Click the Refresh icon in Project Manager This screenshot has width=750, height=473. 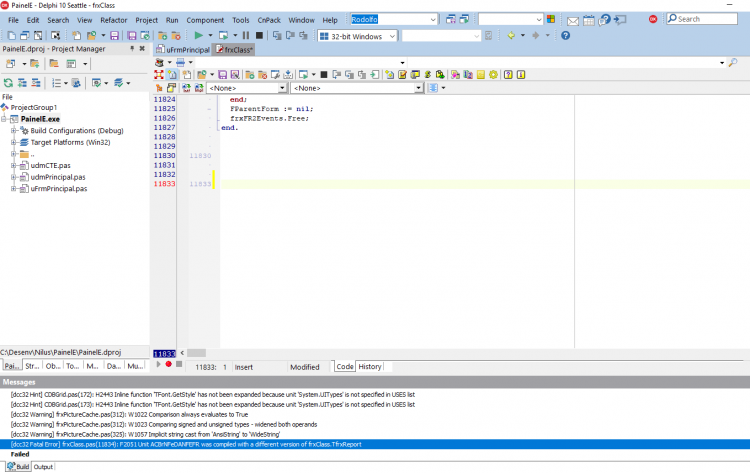[x=8, y=83]
